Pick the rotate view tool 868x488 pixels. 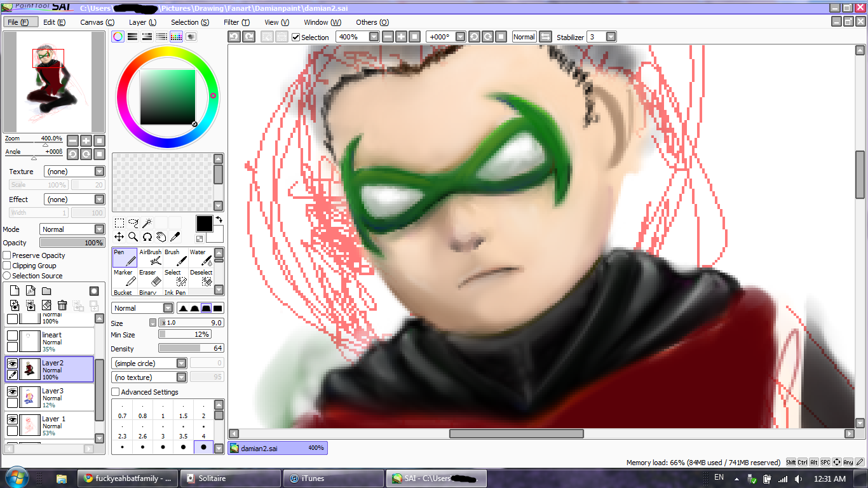coord(147,237)
